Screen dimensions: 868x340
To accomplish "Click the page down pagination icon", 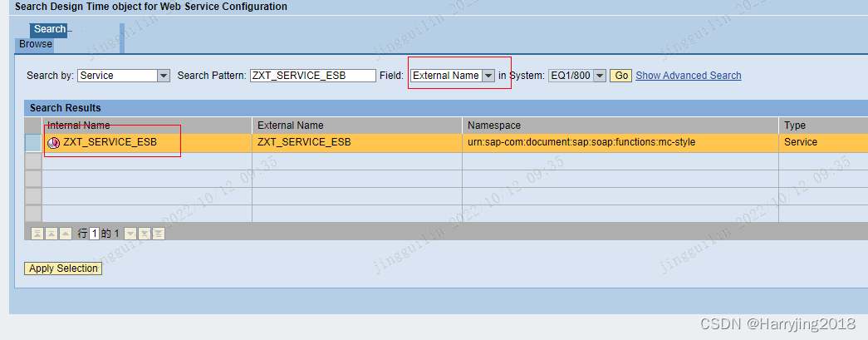I will 144,234.
